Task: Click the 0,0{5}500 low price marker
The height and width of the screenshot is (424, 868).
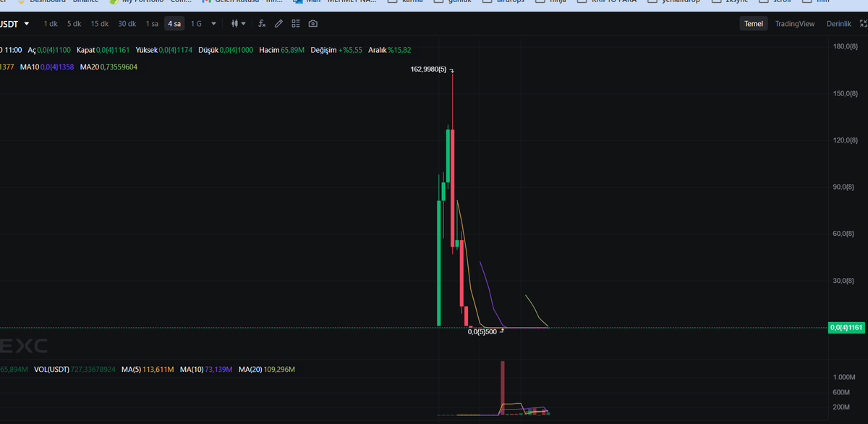Action: (x=482, y=331)
